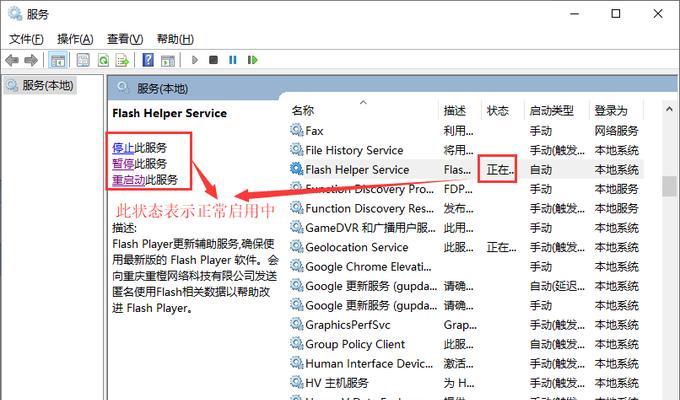Select gear icon of Geolocation Service
Viewport: 680px width, 400px height.
coord(297,246)
